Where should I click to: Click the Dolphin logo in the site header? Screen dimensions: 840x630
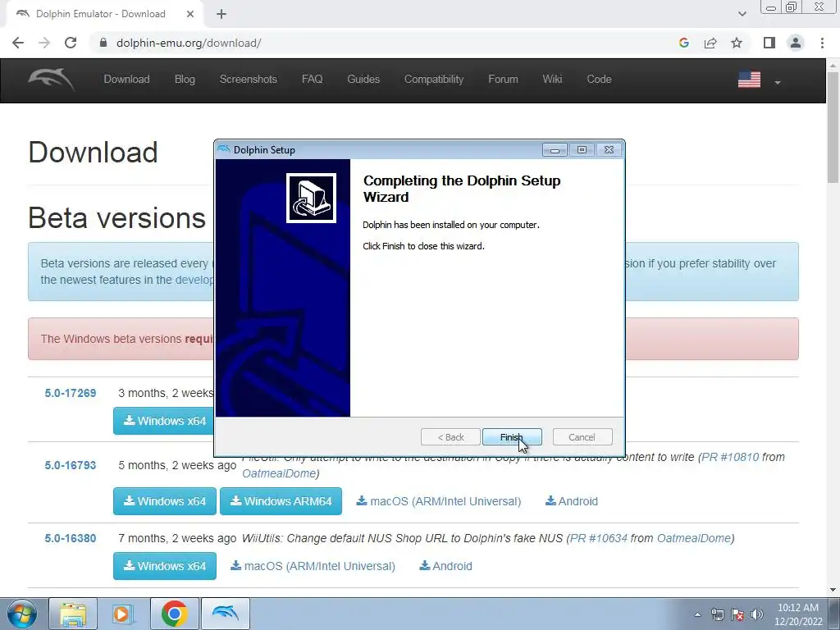52,80
